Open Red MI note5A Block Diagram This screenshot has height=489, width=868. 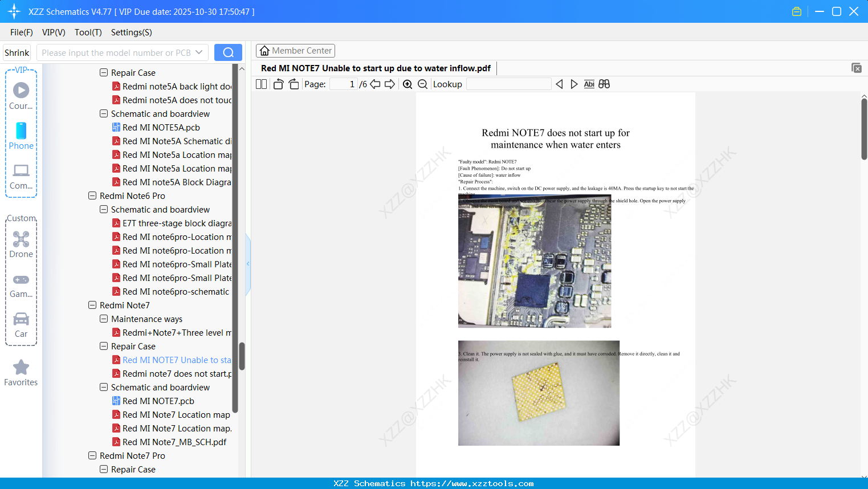[172, 182]
